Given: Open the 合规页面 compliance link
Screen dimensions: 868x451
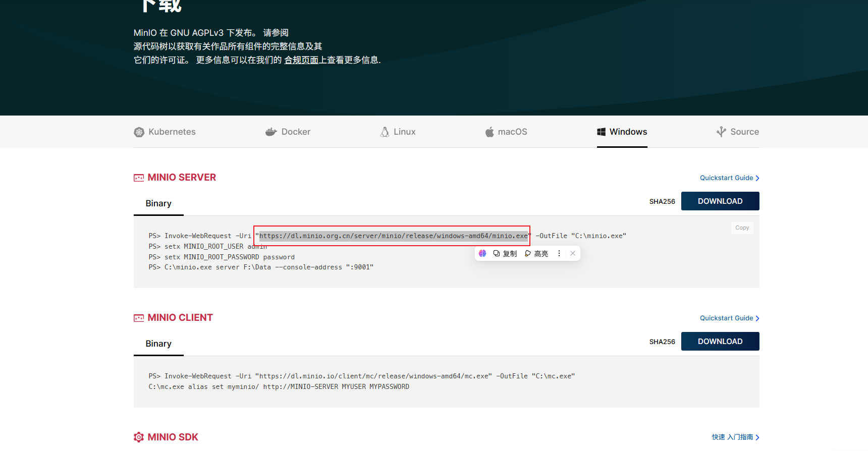Looking at the screenshot, I should [301, 60].
